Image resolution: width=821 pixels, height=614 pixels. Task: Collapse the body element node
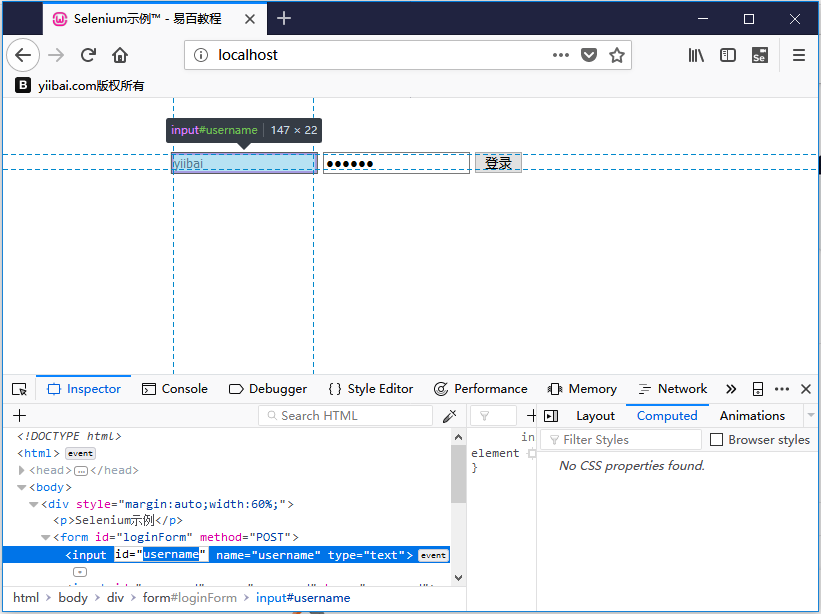coord(21,487)
